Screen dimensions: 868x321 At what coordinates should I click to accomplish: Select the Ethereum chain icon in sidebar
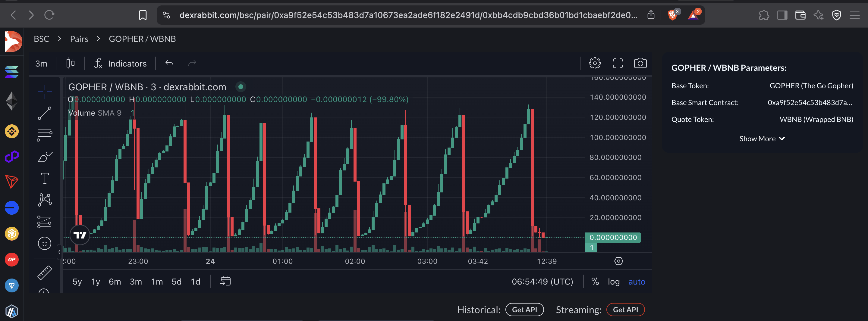pos(12,101)
